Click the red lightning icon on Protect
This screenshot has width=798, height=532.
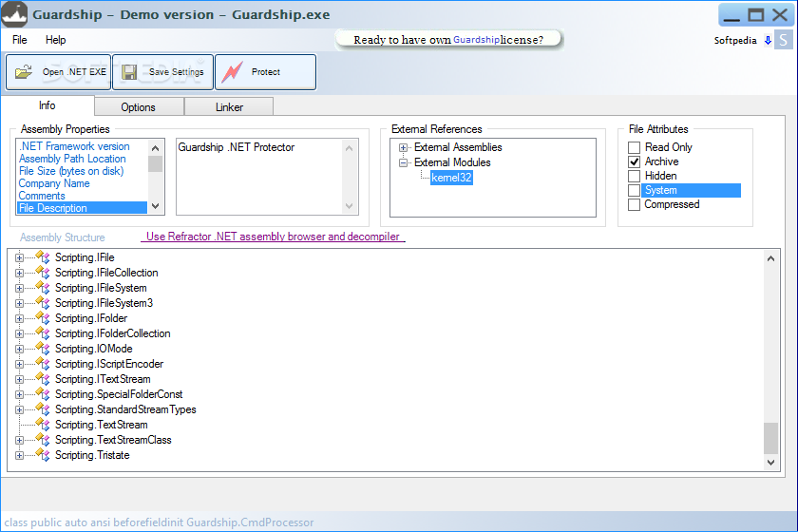[x=232, y=72]
